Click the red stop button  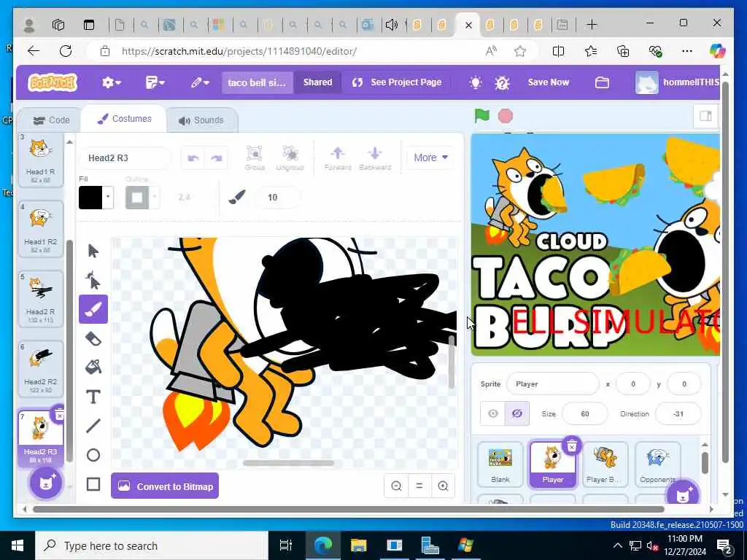[x=505, y=116]
